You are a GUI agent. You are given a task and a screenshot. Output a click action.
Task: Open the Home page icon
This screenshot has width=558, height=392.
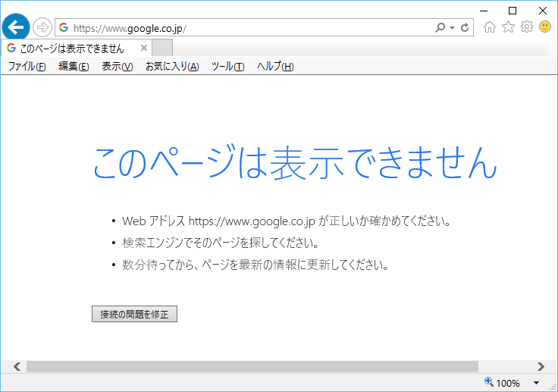(490, 27)
